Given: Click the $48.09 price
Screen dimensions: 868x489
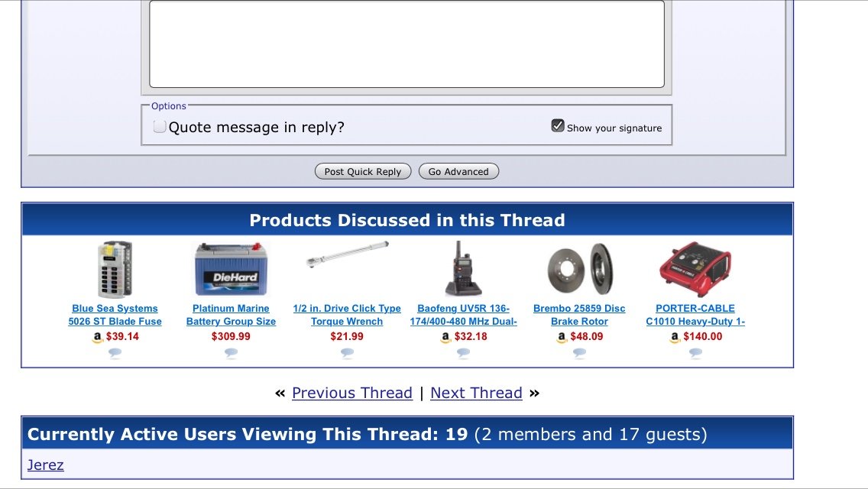Looking at the screenshot, I should (x=587, y=337).
